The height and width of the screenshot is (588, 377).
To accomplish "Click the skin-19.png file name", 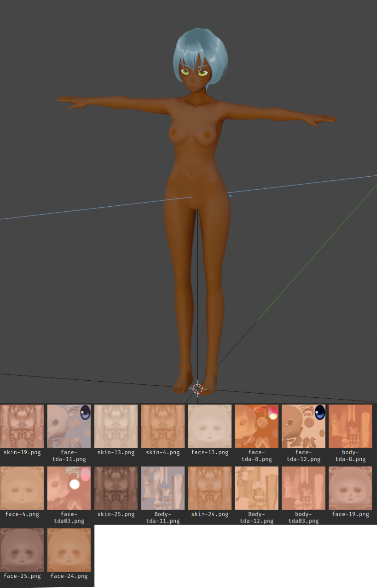I will pyautogui.click(x=22, y=453).
